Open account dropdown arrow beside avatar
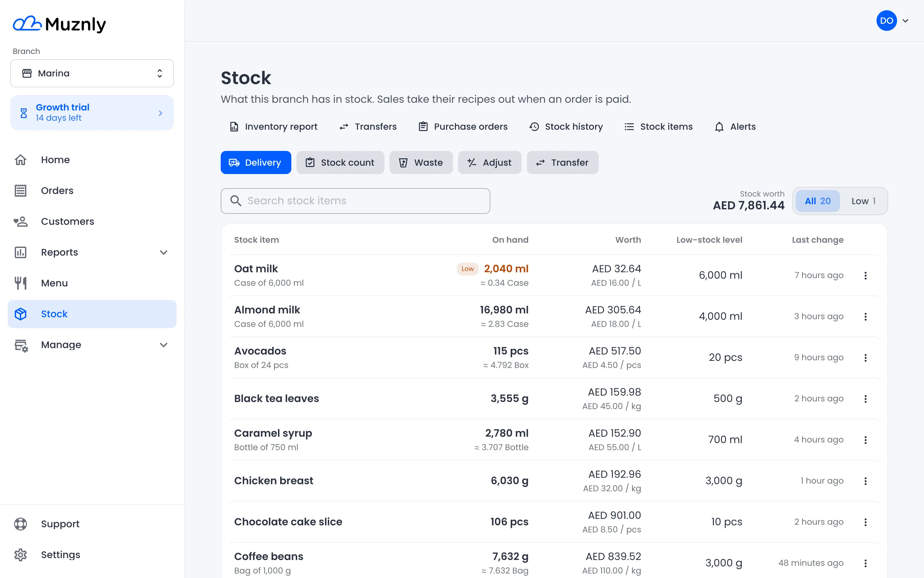This screenshot has height=578, width=924. pos(905,21)
